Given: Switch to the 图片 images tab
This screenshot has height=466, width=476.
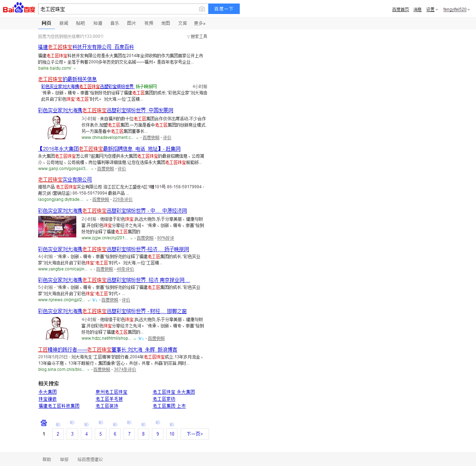Looking at the screenshot, I should tap(132, 23).
